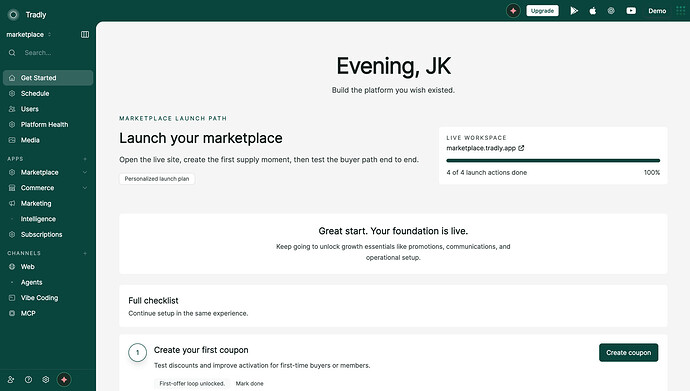This screenshot has height=391, width=690.
Task: Click the Media image icon
Action: [x=12, y=140]
